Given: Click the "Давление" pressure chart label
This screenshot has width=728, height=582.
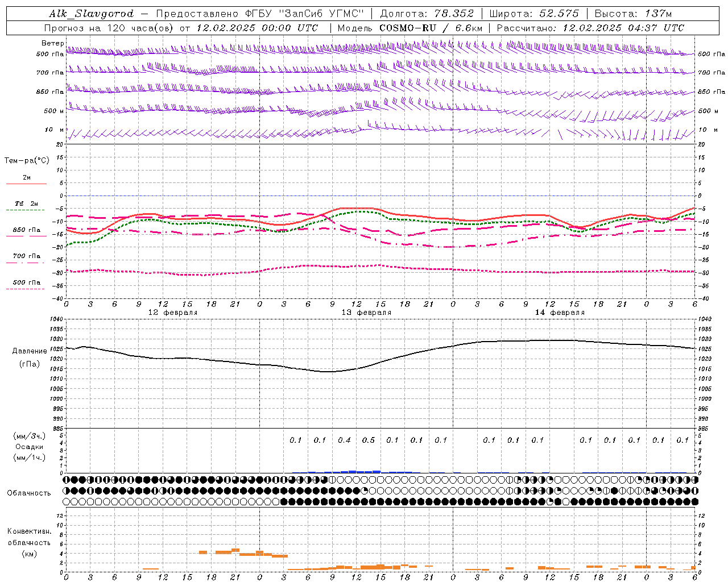Looking at the screenshot, I should tap(30, 351).
